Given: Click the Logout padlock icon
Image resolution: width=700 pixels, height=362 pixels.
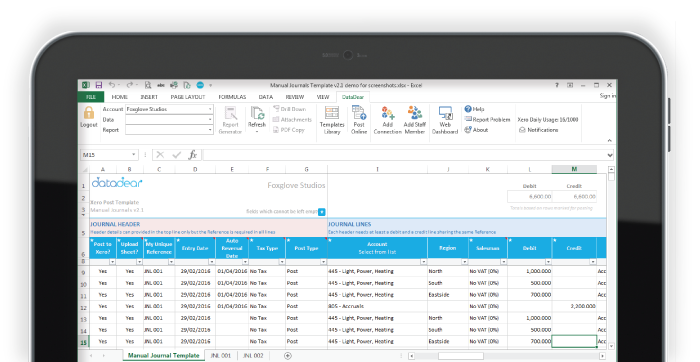Looking at the screenshot, I should coord(89,112).
